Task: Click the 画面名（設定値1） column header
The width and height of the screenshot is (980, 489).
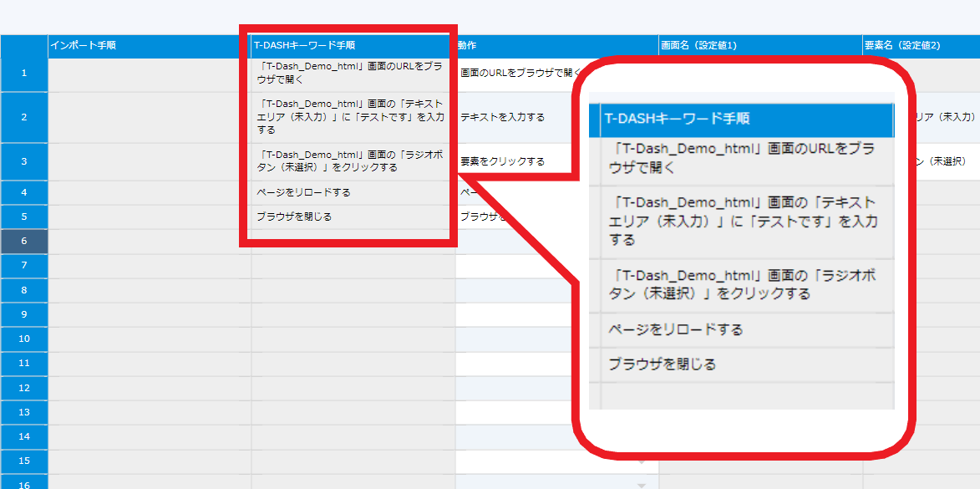Action: tap(759, 46)
